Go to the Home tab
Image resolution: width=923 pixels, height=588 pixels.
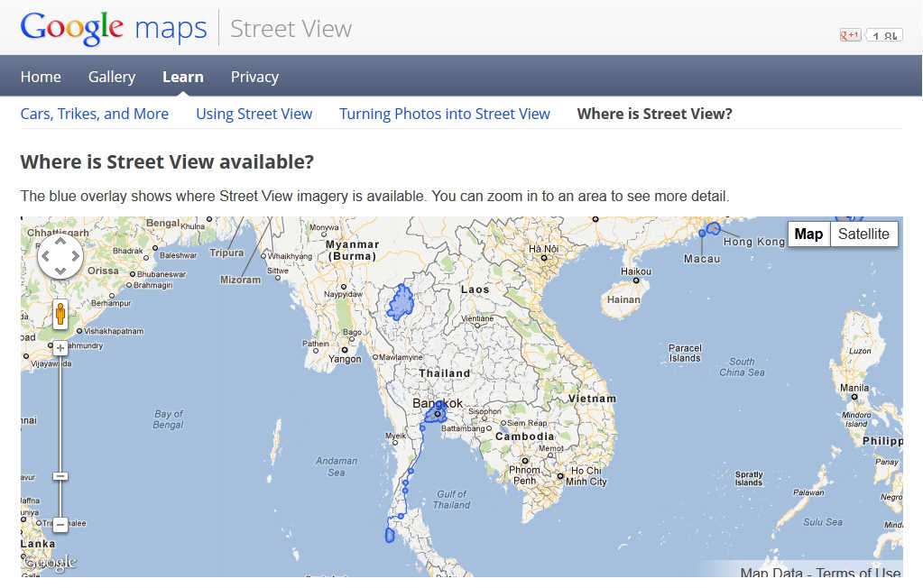41,77
